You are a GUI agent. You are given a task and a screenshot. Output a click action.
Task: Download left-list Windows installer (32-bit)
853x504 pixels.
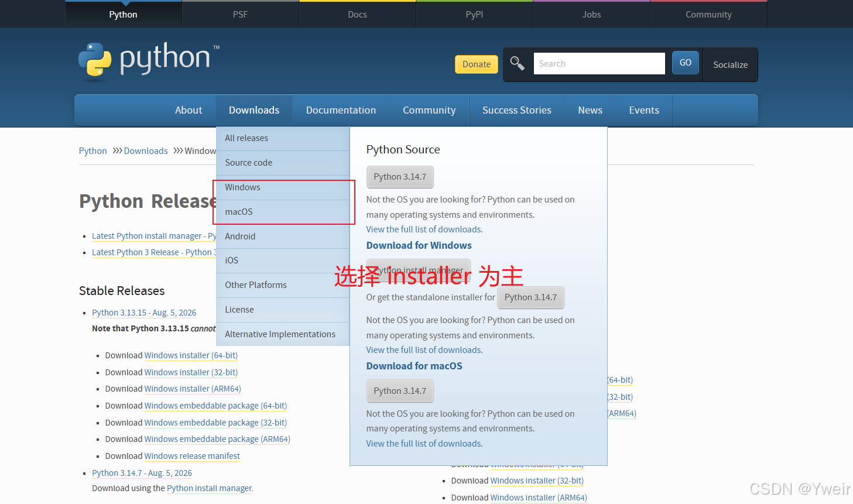tap(191, 372)
